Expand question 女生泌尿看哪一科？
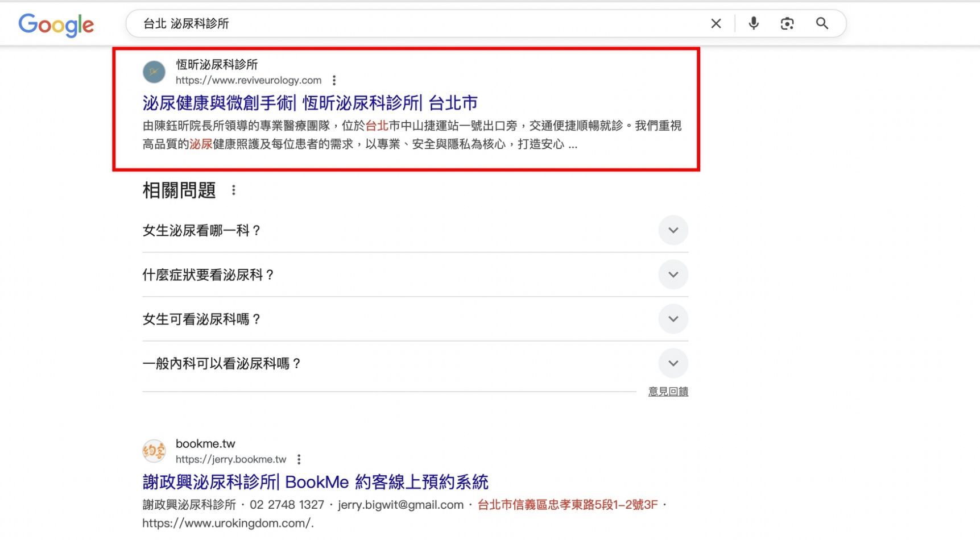This screenshot has height=540, width=980. [415, 230]
